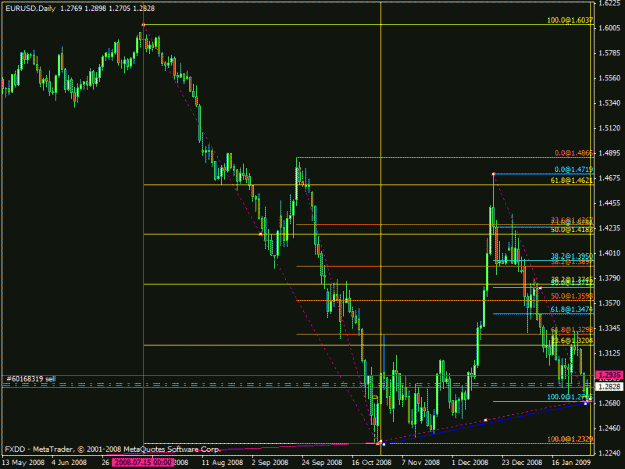Click the 1.5560 price scale value
This screenshot has width=625, height=469.
pyautogui.click(x=610, y=78)
